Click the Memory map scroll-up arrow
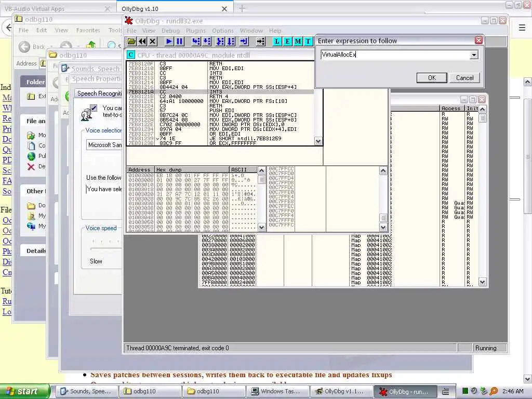This screenshot has height=399, width=532. pyautogui.click(x=482, y=109)
